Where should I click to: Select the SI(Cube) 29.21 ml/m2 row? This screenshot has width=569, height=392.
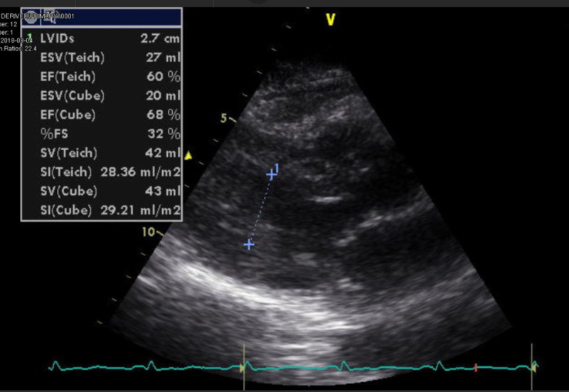pos(101,210)
